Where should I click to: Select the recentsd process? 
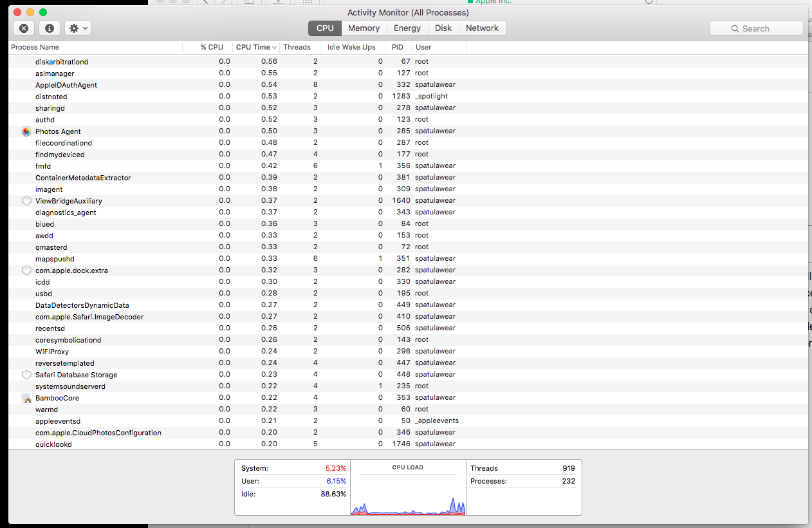click(x=50, y=328)
